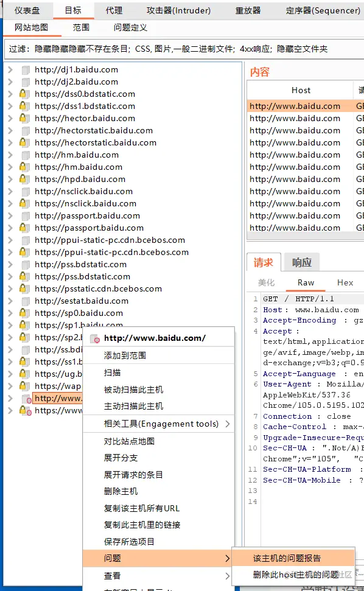Screen dimensions: 364x591
Task: Switch to the 重放器 tab
Action: (248, 10)
